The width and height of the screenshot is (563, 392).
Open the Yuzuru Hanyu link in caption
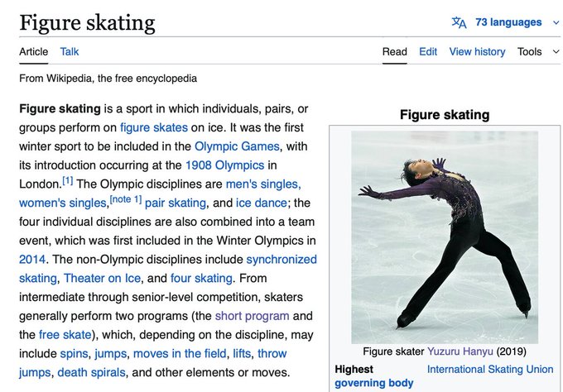(460, 351)
